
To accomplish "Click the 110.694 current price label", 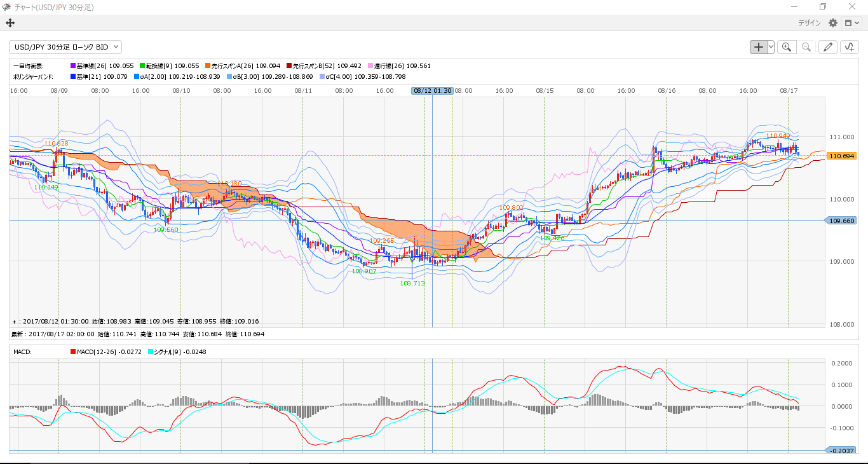I will (841, 156).
